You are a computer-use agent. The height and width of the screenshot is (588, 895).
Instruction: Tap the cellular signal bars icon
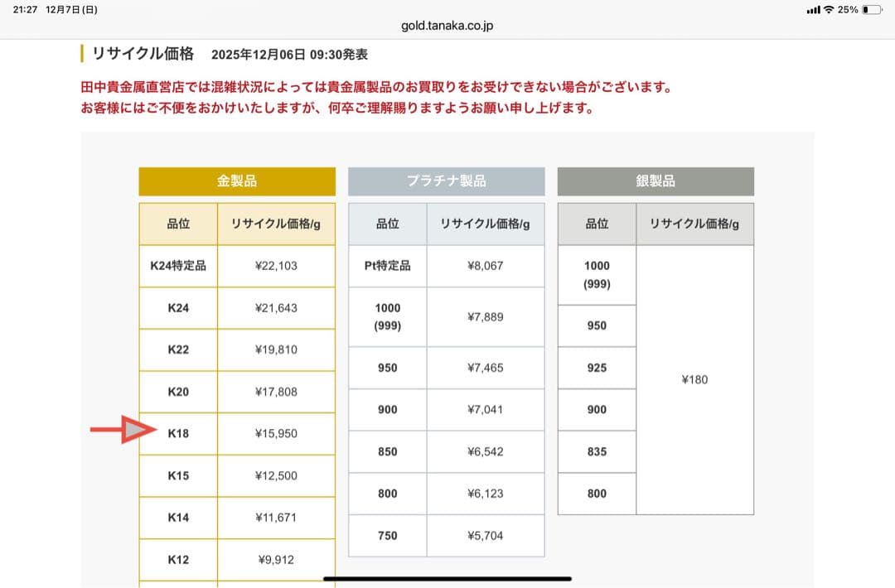click(813, 10)
